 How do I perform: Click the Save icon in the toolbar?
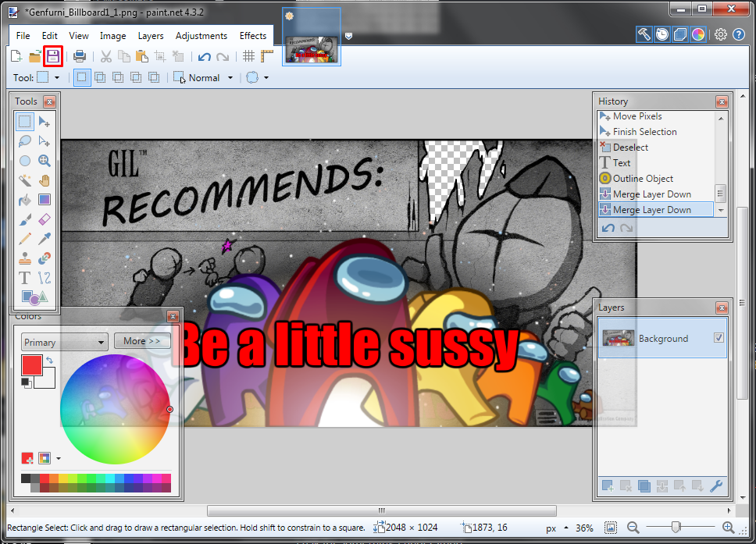click(x=53, y=56)
